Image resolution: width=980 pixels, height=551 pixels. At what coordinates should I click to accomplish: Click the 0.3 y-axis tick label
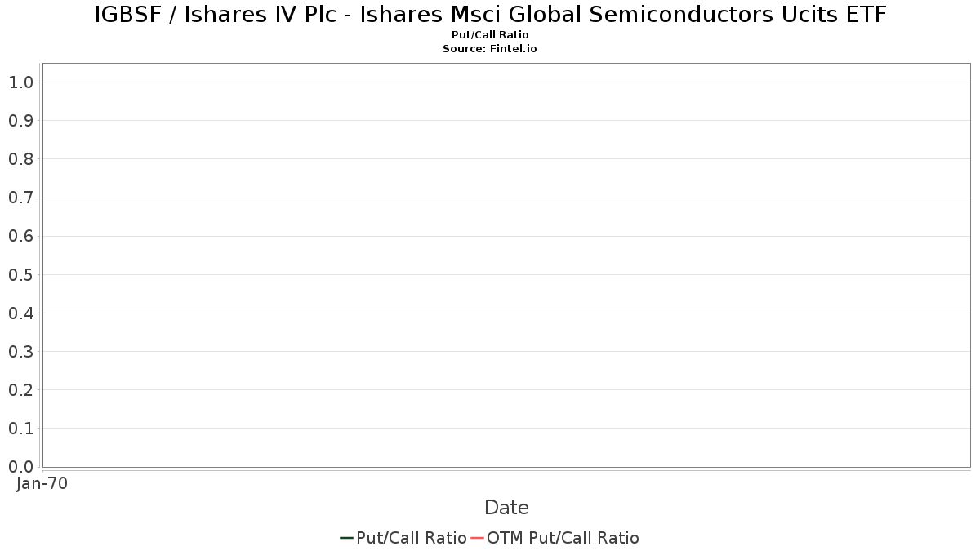20,352
